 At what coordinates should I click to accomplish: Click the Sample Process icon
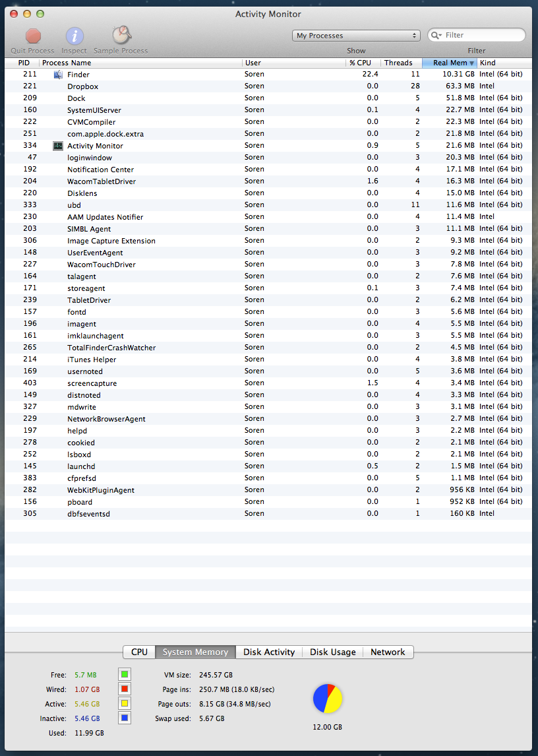tap(121, 35)
